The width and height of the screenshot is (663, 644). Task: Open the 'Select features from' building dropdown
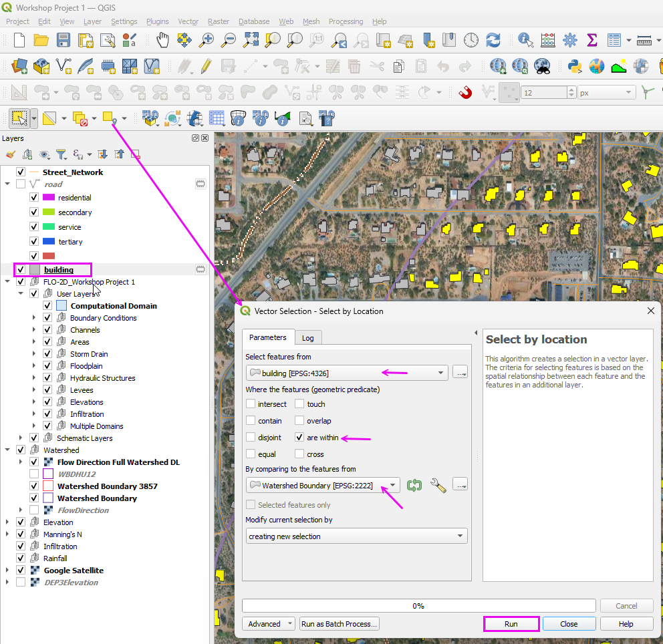[x=347, y=373]
